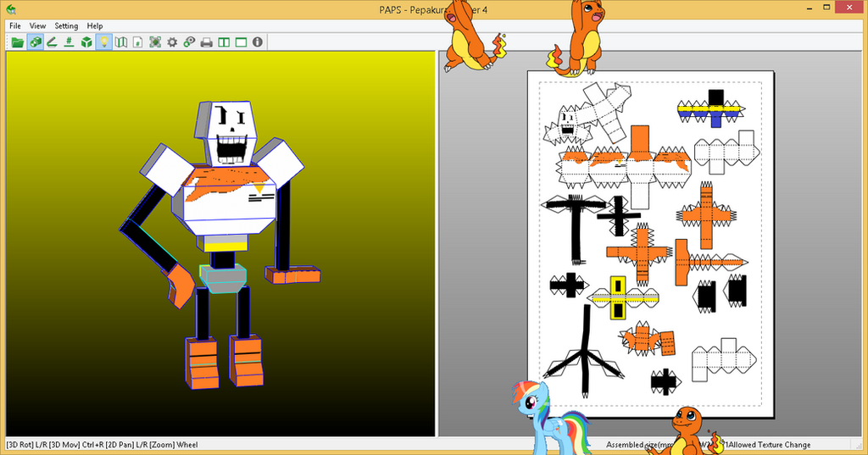Open the Help menu

click(x=95, y=25)
